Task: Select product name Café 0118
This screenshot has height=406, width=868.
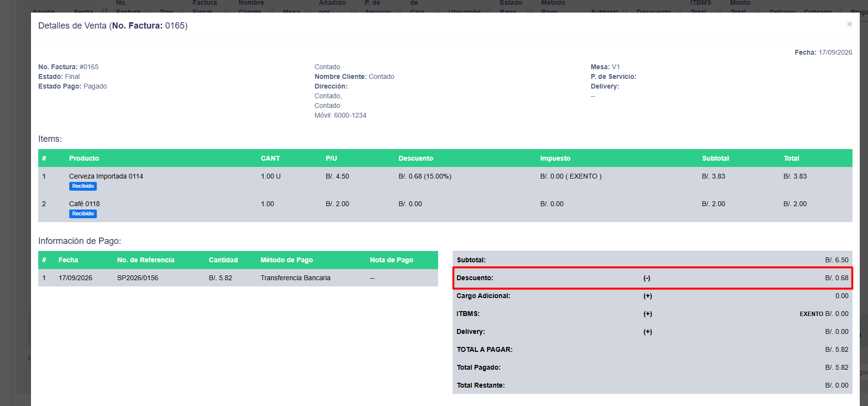Action: pos(84,204)
